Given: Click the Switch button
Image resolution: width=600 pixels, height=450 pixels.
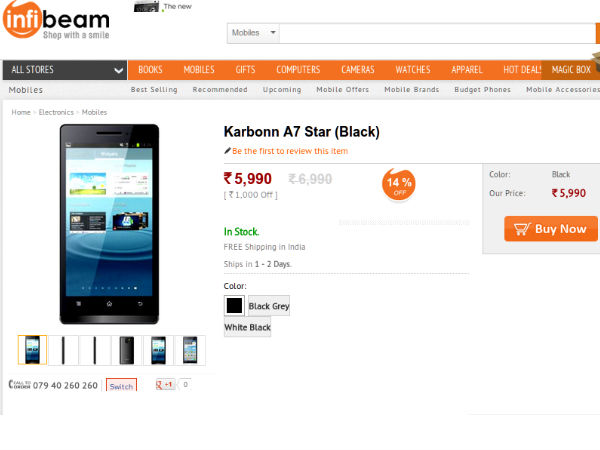Looking at the screenshot, I should [x=121, y=386].
